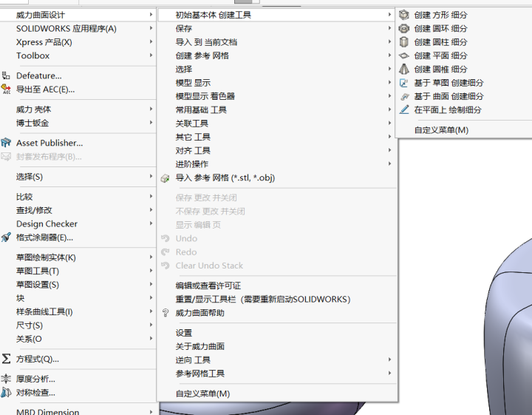Screen dimensions: 532x415
Task: Click the 基于 草图 创建细分 icon
Action: click(x=403, y=83)
